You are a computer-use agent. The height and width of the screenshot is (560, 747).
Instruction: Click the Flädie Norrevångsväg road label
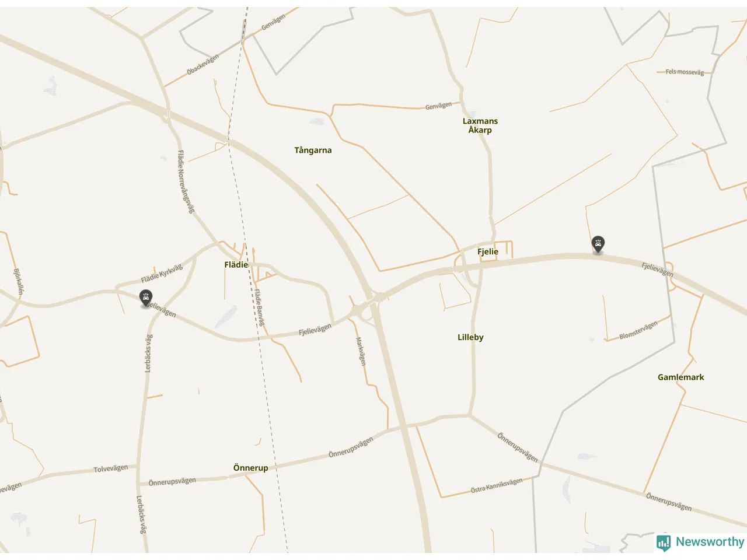[185, 182]
